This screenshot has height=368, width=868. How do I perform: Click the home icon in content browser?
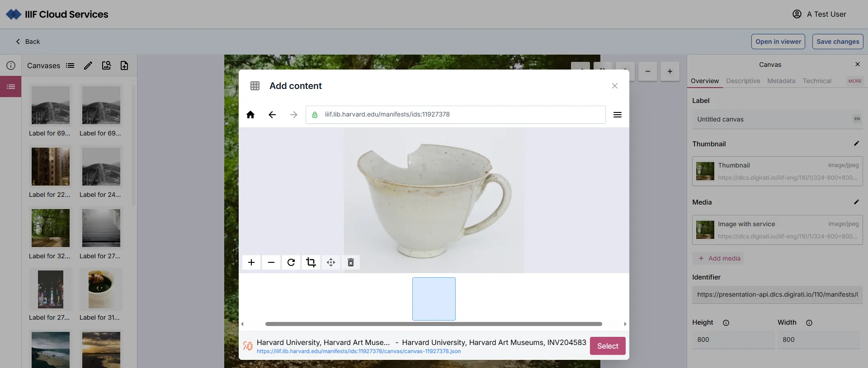click(x=250, y=115)
